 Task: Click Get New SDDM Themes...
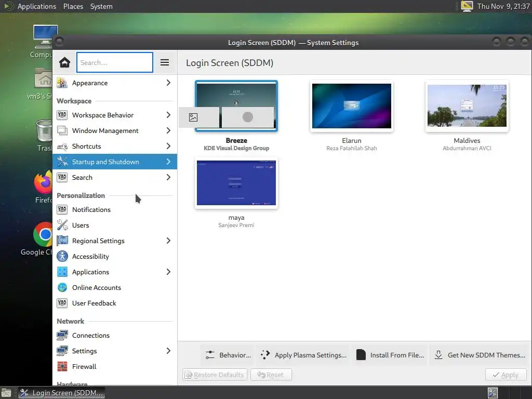480,355
